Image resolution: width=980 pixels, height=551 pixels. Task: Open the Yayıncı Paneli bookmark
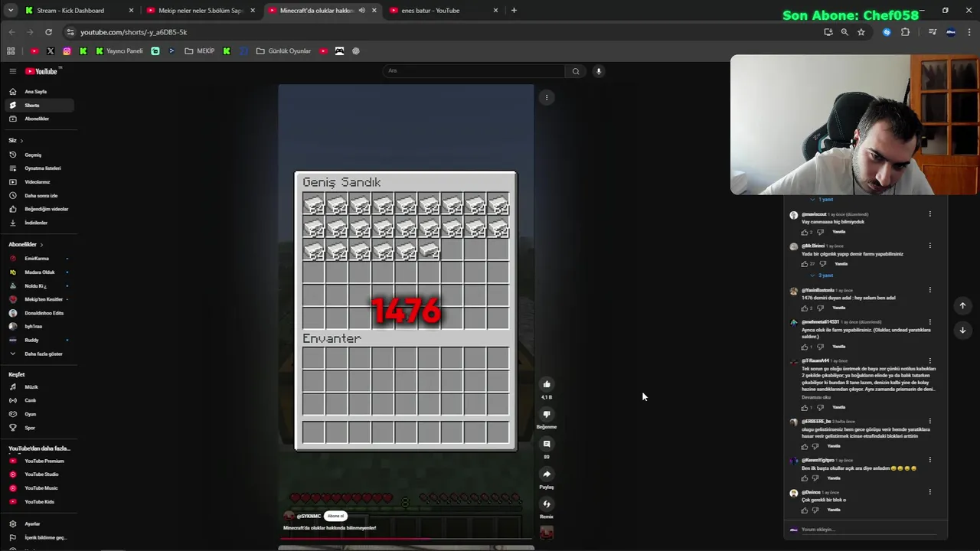[119, 51]
